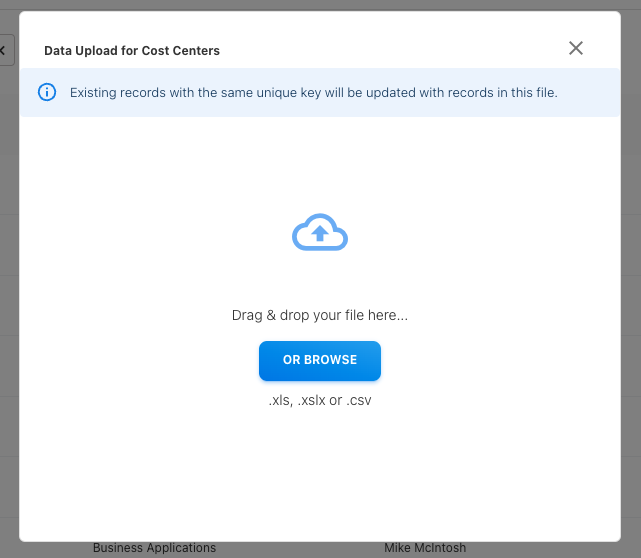Click the info icon in the blue banner

pyautogui.click(x=47, y=93)
